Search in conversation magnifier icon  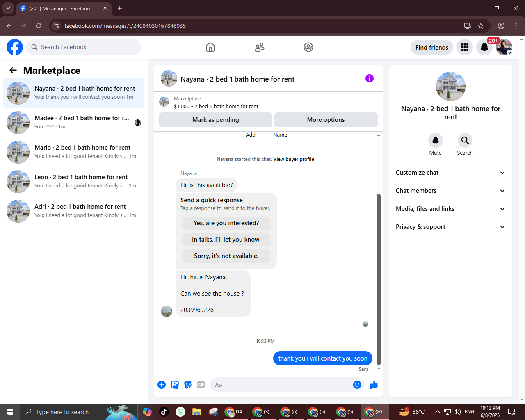(465, 140)
